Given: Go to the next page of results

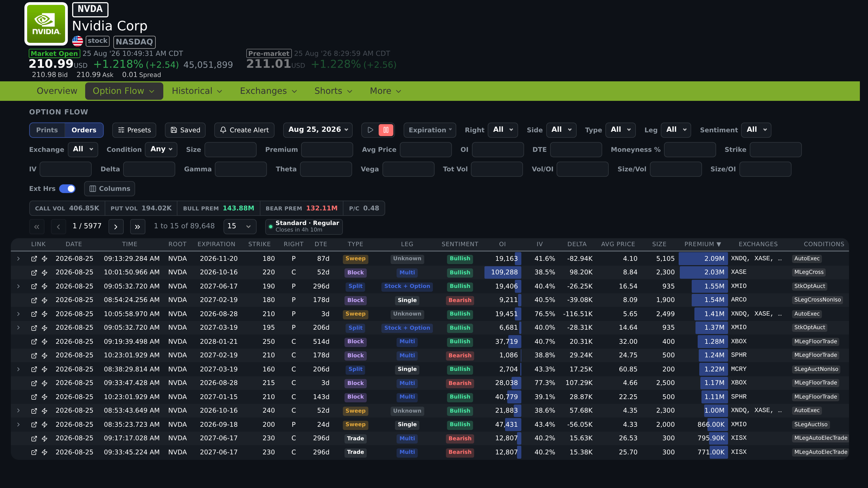Looking at the screenshot, I should click(x=116, y=227).
